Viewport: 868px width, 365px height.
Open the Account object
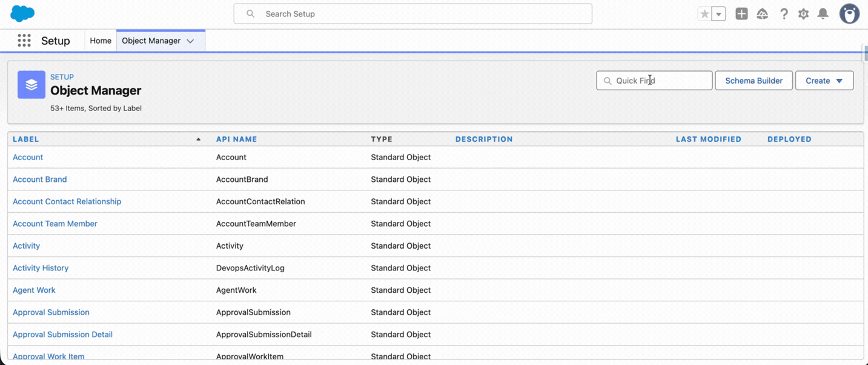[28, 157]
